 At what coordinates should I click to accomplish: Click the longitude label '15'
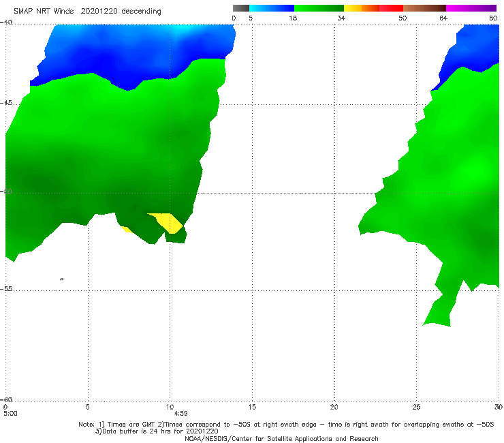click(x=252, y=408)
